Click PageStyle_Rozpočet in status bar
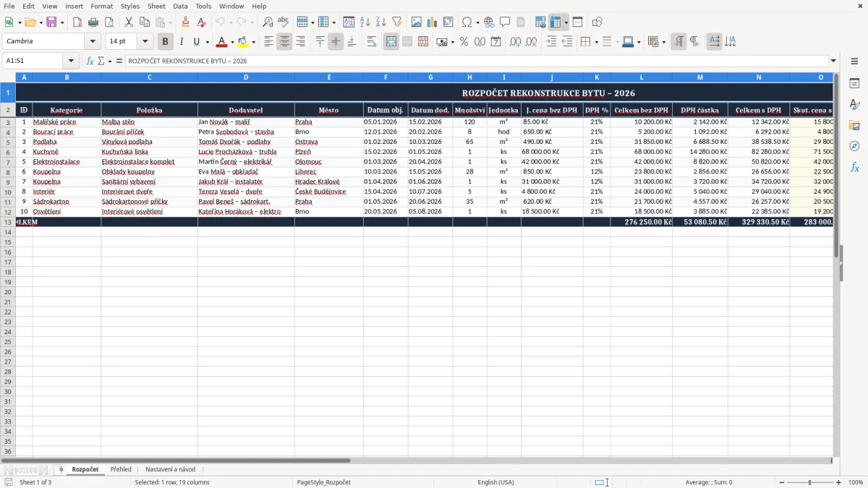868x488 pixels. pos(324,482)
